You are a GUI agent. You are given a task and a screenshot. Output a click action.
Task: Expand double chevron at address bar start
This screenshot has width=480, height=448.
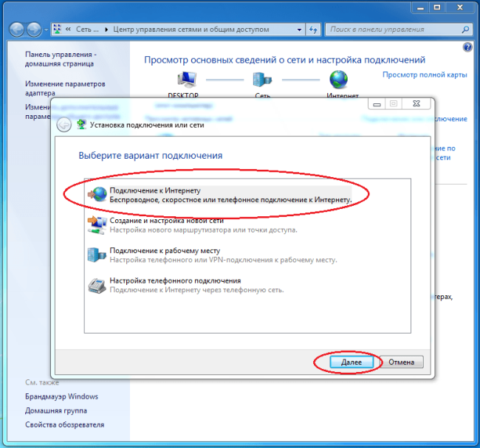68,30
